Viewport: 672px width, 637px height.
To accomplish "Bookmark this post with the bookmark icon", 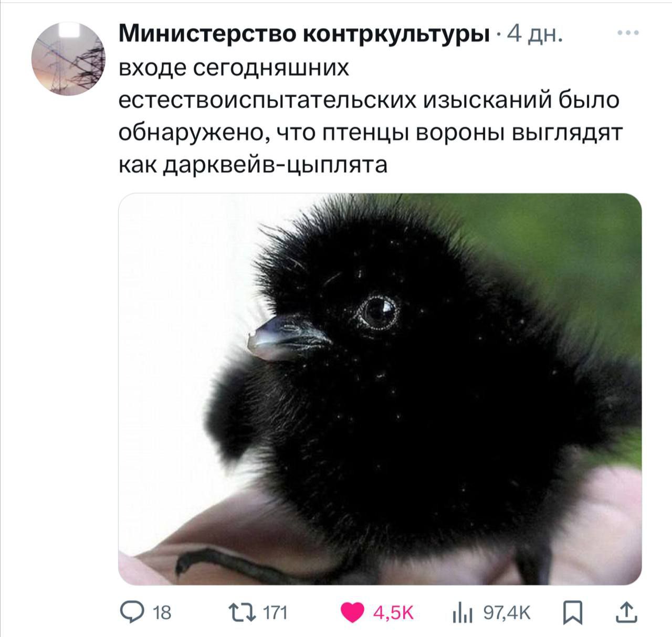I will [x=572, y=612].
